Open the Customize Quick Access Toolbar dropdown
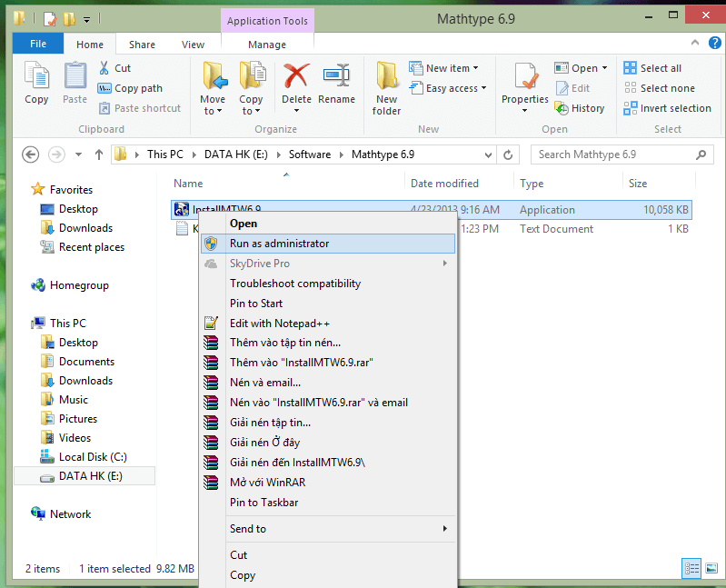Screen dimensions: 726x588 pyautogui.click(x=86, y=19)
